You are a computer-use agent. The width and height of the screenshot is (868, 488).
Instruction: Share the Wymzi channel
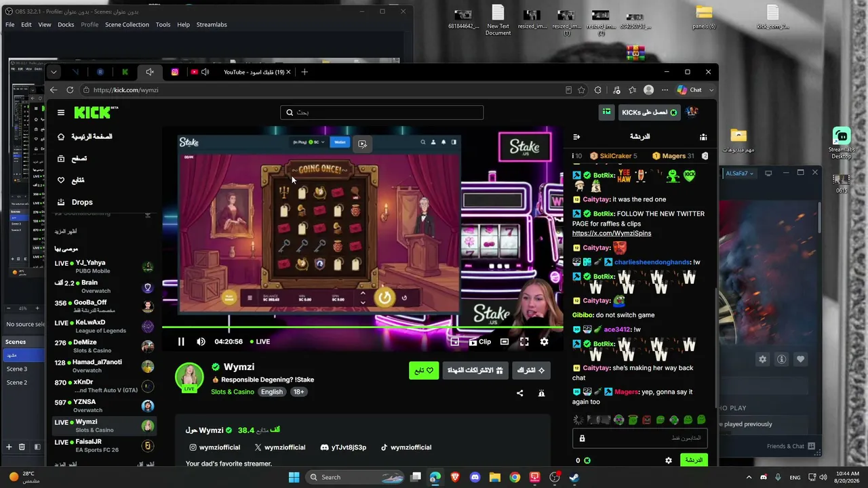click(x=520, y=393)
